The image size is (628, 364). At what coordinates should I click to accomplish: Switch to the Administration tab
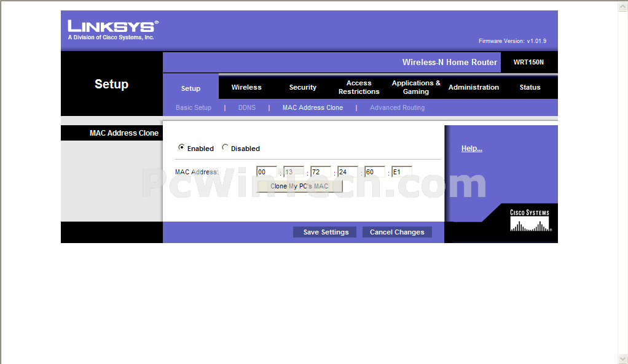[473, 87]
